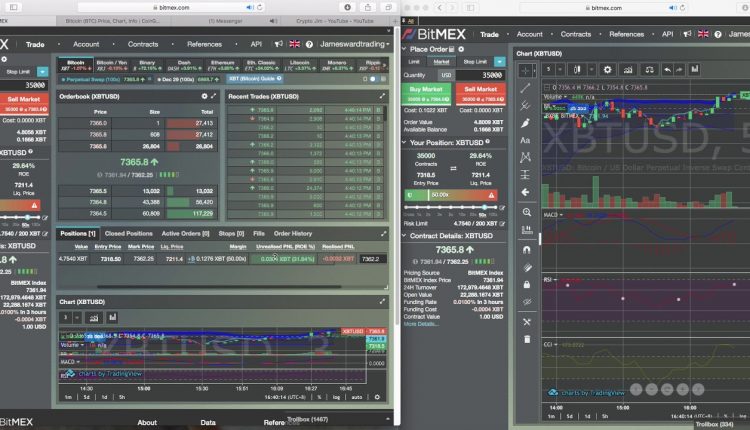The image size is (750, 430).
Task: Select the crosshair cursor tool in right chart
Action: click(525, 70)
